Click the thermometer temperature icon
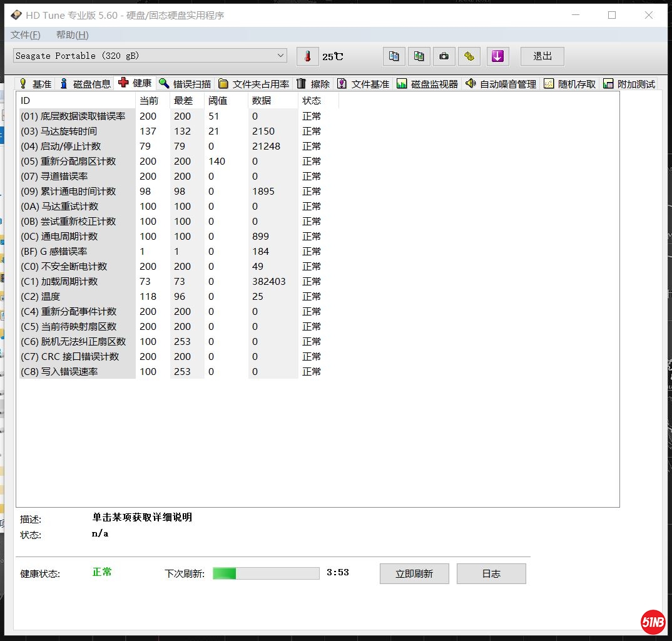 click(307, 56)
